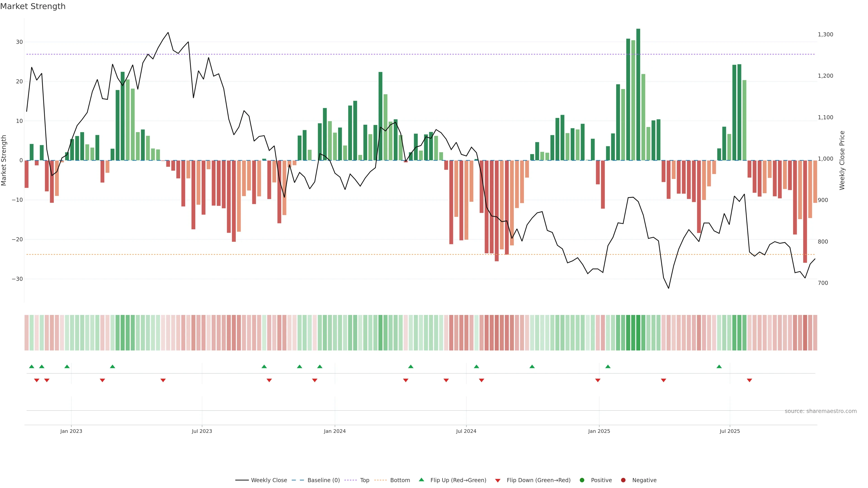Click the source: sharemaestro.com text

pyautogui.click(x=821, y=411)
